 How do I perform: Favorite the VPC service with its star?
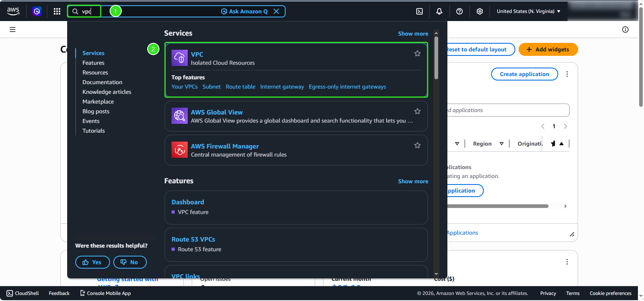[x=417, y=53]
